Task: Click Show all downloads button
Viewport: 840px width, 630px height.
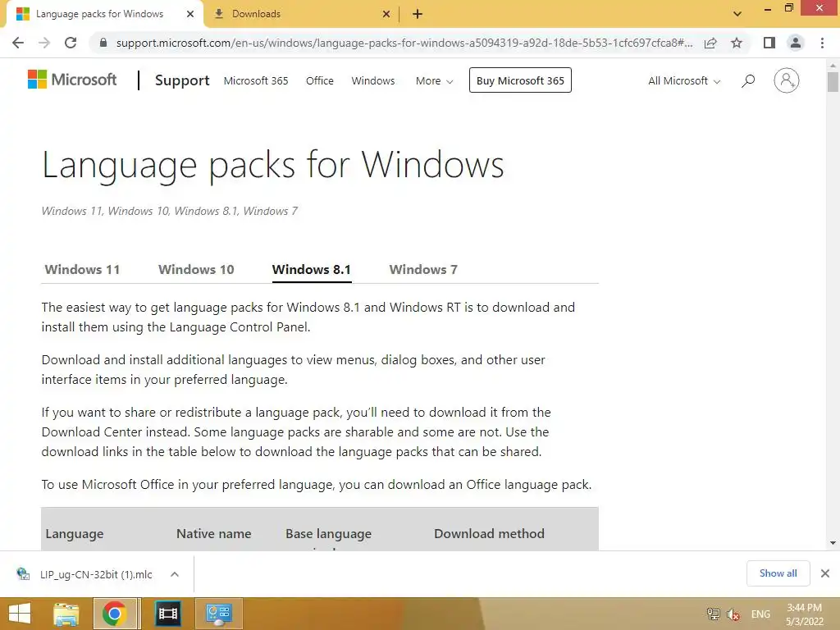Action: pyautogui.click(x=778, y=573)
